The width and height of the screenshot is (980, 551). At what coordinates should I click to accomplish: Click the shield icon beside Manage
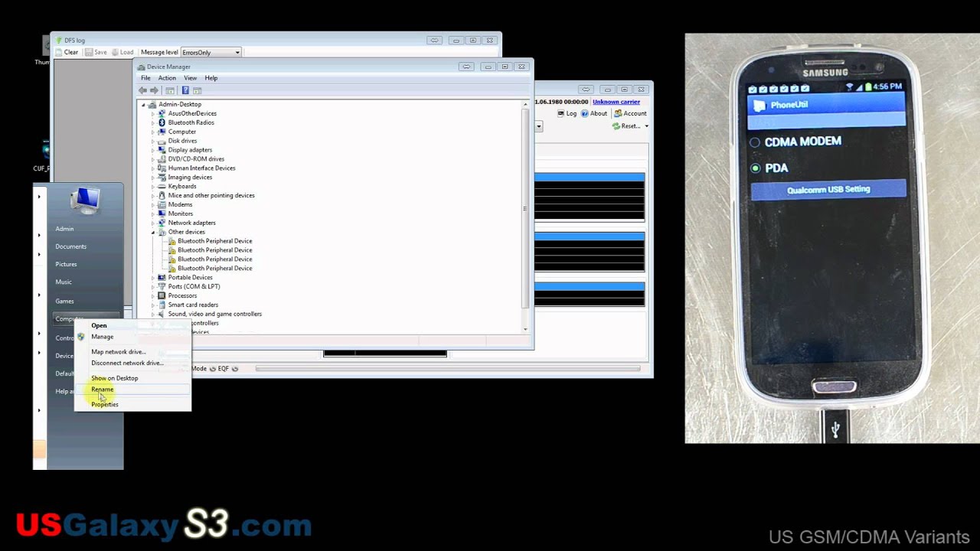pos(81,337)
